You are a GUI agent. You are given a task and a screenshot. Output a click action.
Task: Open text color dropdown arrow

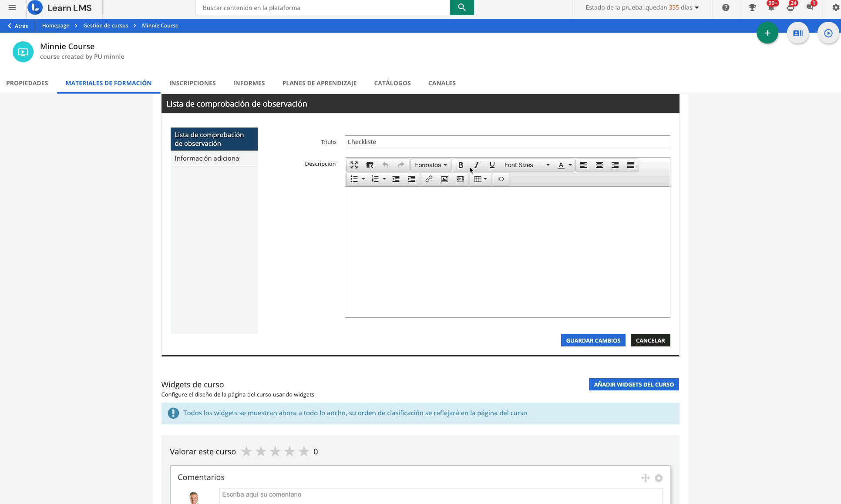coord(570,165)
